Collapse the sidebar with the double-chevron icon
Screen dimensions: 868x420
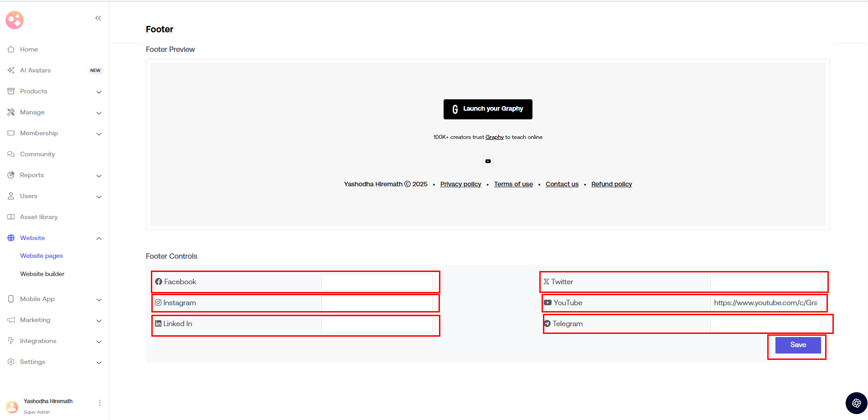(x=98, y=18)
